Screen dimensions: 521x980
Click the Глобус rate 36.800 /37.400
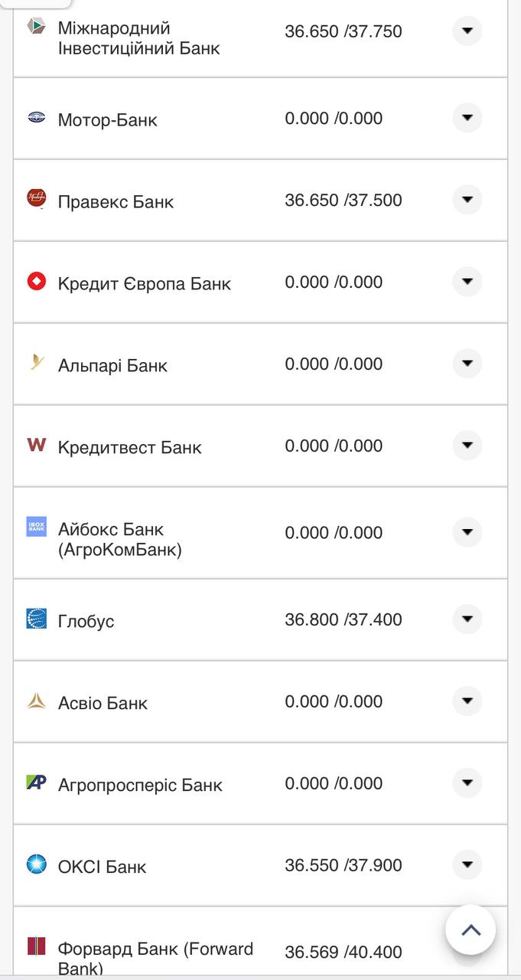343,619
